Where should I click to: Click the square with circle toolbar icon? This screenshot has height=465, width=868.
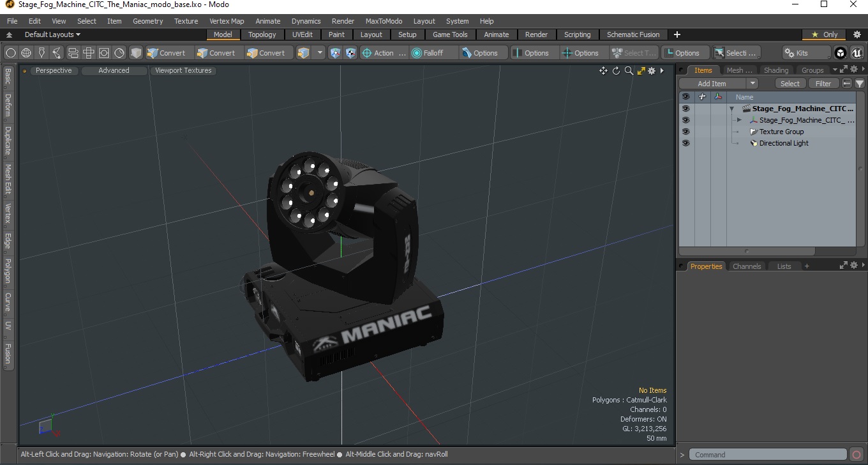coord(104,53)
